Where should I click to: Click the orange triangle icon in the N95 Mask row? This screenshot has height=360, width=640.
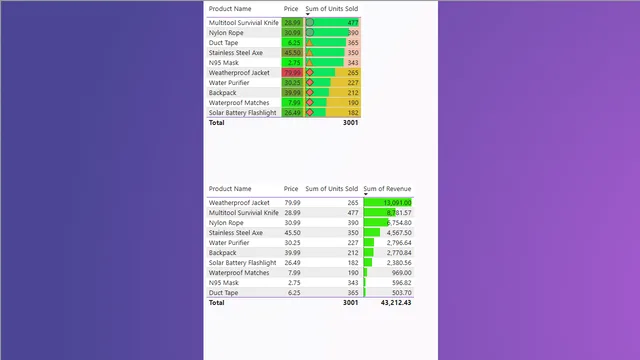pos(309,62)
